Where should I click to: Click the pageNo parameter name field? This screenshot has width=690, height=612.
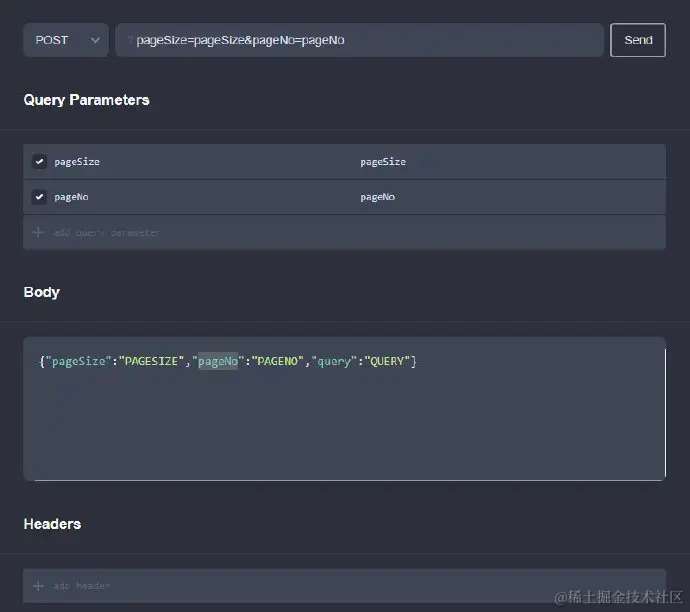pos(71,197)
